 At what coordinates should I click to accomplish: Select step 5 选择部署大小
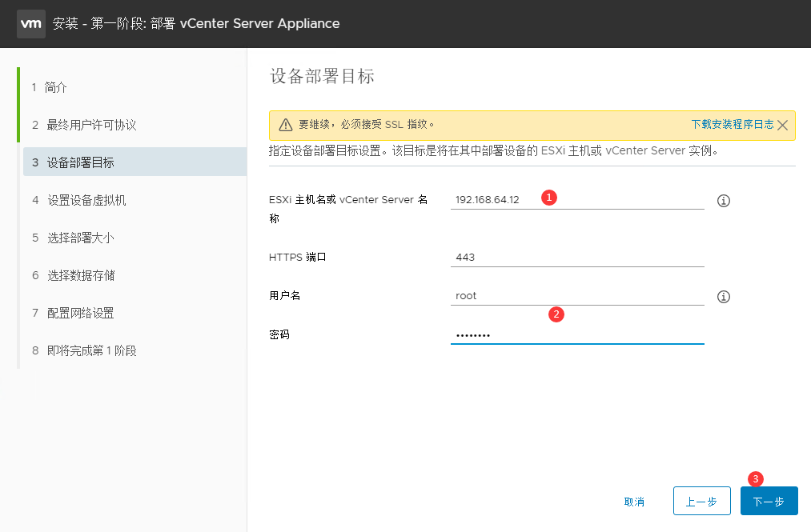(x=80, y=238)
